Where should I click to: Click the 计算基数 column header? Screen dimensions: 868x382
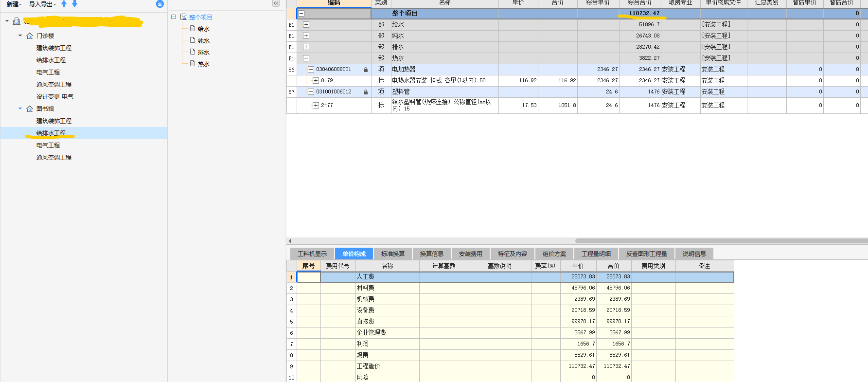click(444, 266)
